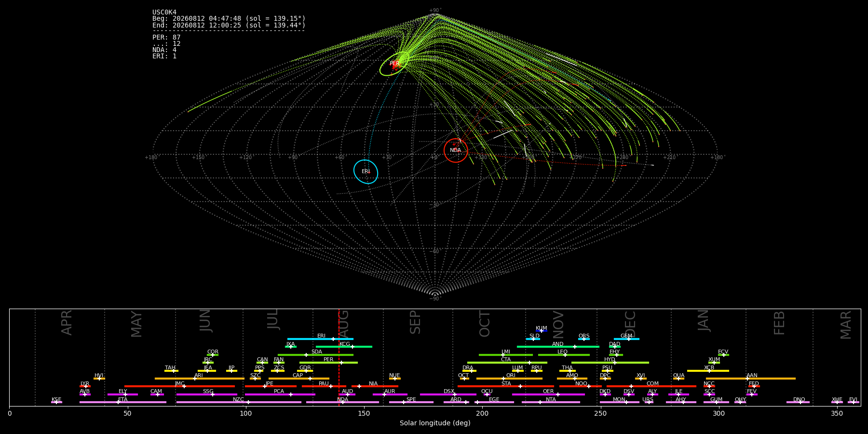The height and width of the screenshot is (434, 868).
Task: Select the GEM shower bar in timeline
Action: pos(626,339)
